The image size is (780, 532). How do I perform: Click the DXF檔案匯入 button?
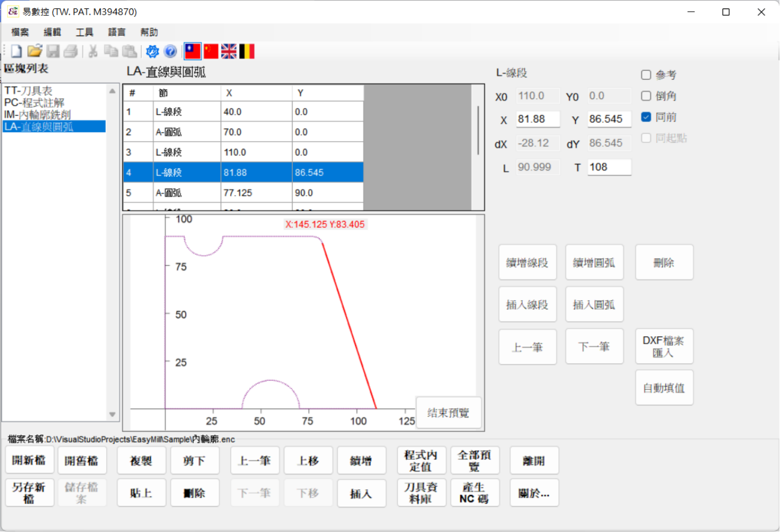click(x=664, y=346)
